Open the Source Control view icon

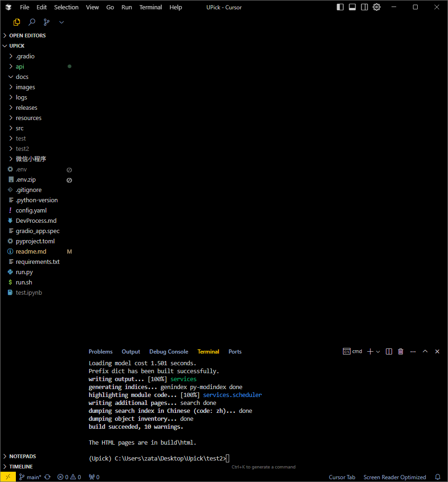pyautogui.click(x=47, y=22)
